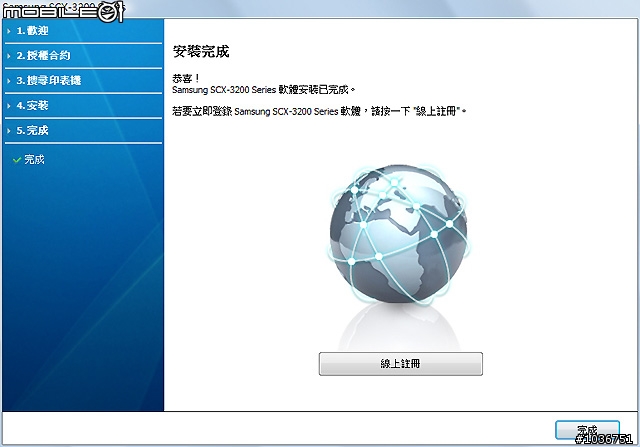640x447 pixels.
Task: Click the line ending 軟體安裝已完成
Action: 264,90
